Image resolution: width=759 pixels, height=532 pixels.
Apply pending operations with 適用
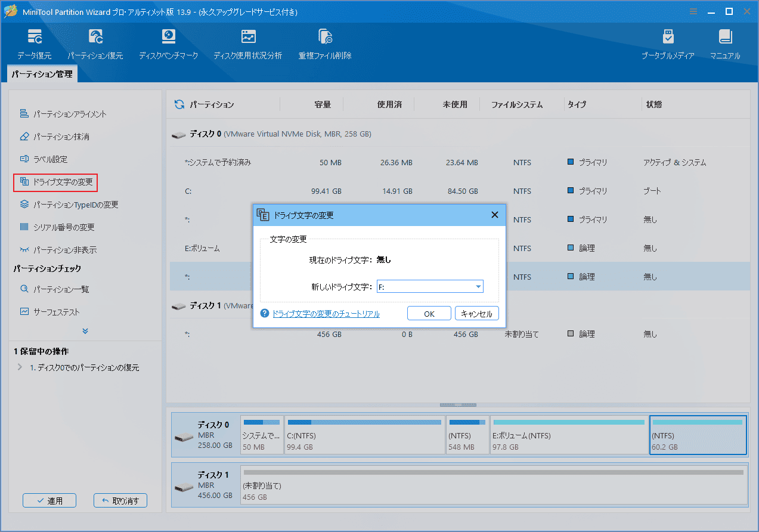49,501
